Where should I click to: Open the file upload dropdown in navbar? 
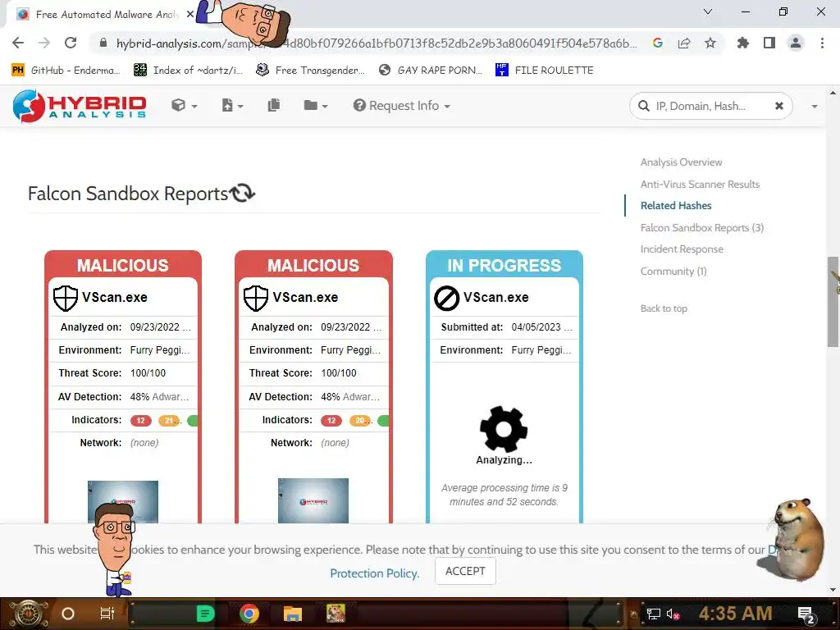(232, 106)
